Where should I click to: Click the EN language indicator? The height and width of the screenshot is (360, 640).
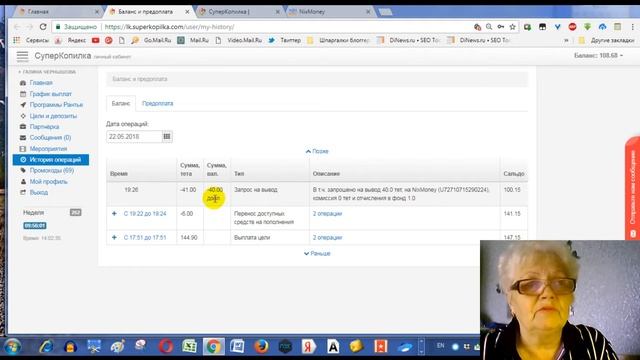pos(440,345)
